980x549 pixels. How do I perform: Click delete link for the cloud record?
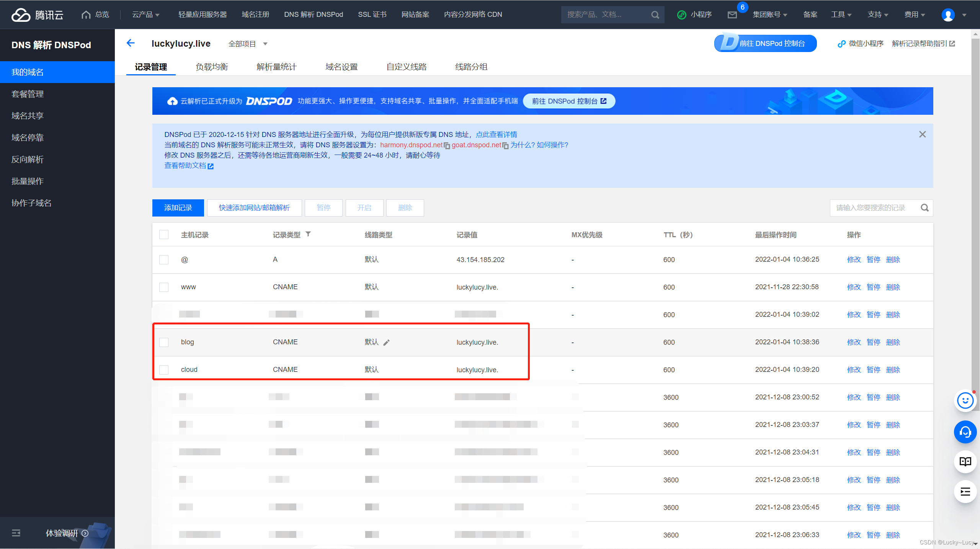pos(893,370)
